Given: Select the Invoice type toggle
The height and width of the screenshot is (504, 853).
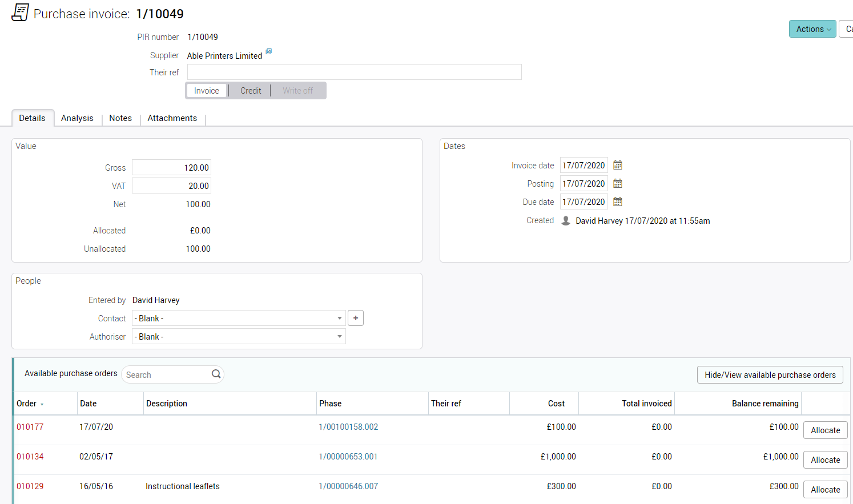Looking at the screenshot, I should pos(206,91).
